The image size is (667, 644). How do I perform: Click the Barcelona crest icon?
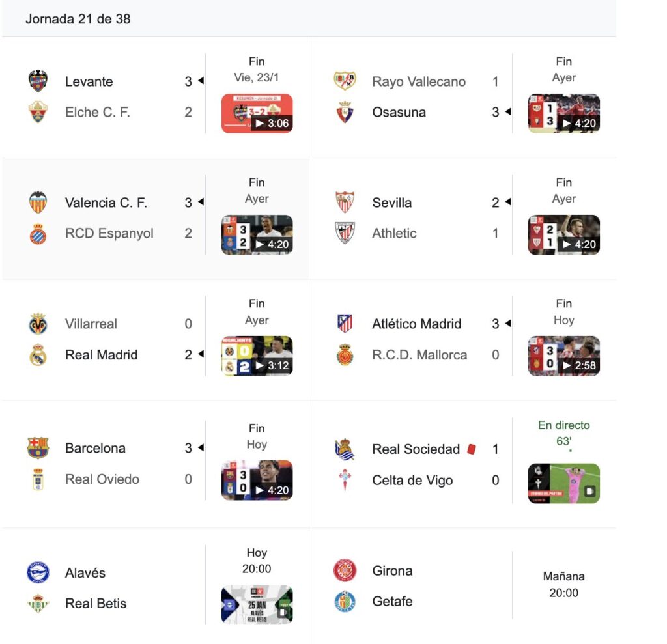38,448
